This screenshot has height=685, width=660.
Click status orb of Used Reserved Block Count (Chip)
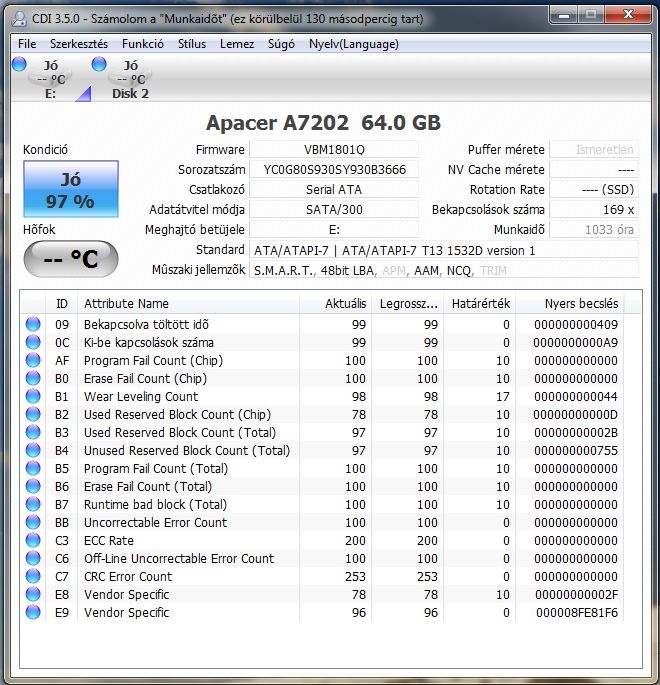(x=33, y=414)
